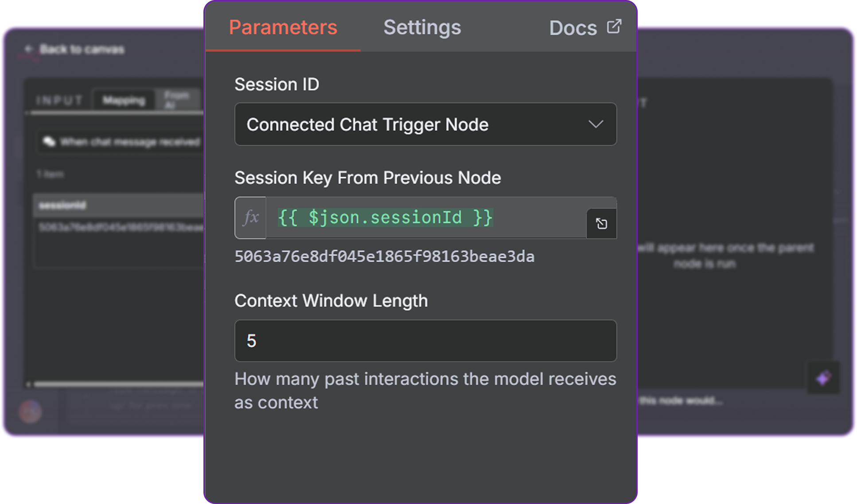Click the back arrow icon

[29, 49]
